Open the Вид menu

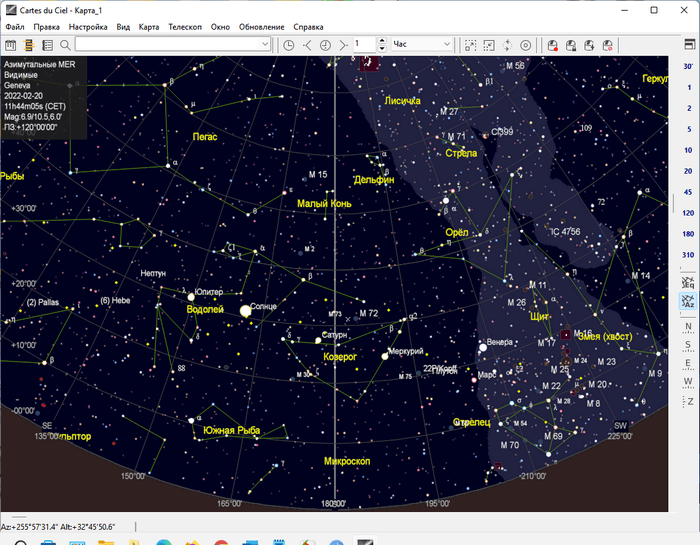(x=123, y=27)
